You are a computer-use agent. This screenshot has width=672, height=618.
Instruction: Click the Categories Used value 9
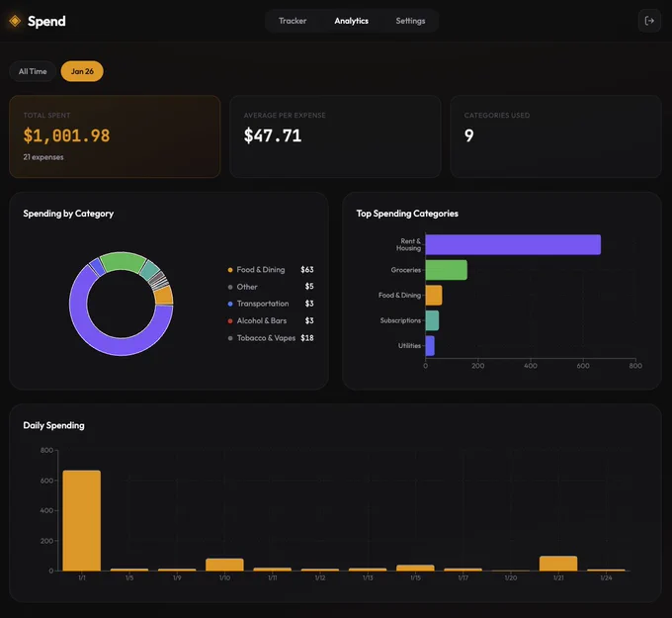pos(468,135)
